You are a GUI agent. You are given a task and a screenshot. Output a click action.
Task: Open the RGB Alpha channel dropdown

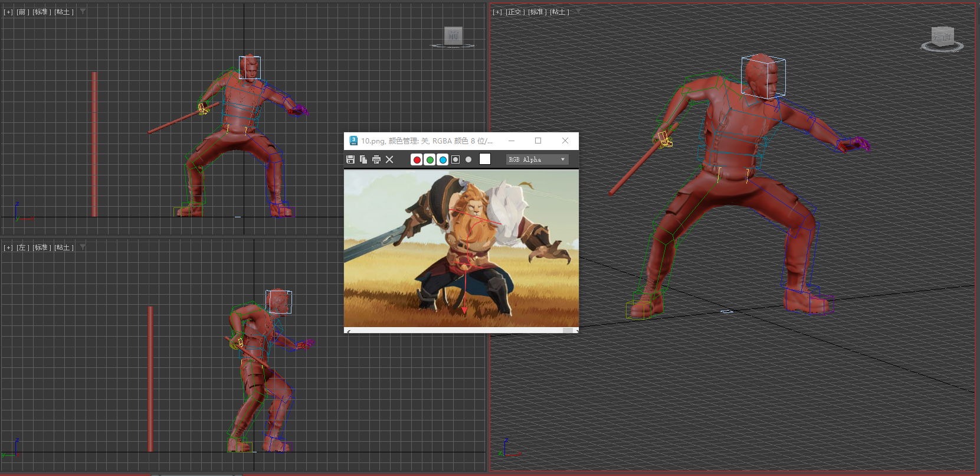point(537,159)
